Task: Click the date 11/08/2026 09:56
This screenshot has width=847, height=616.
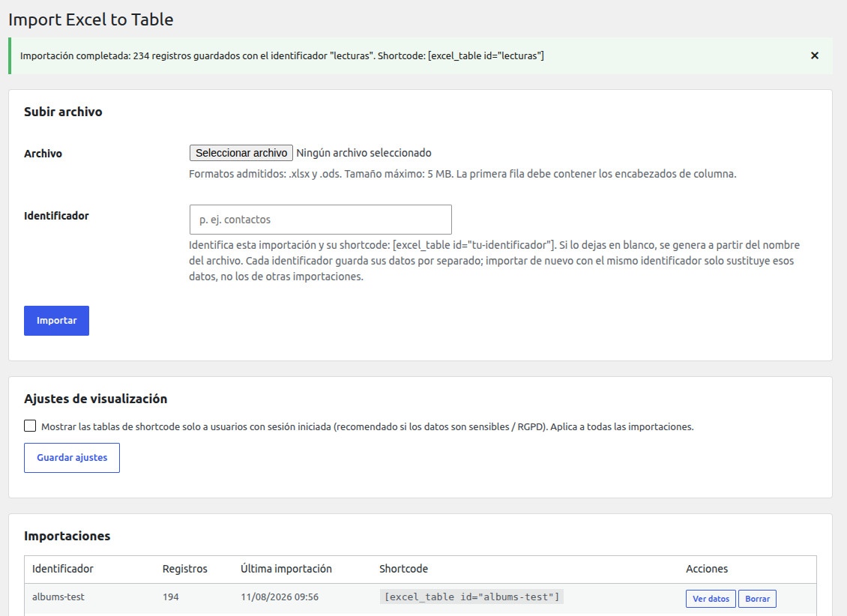Action: pos(280,597)
